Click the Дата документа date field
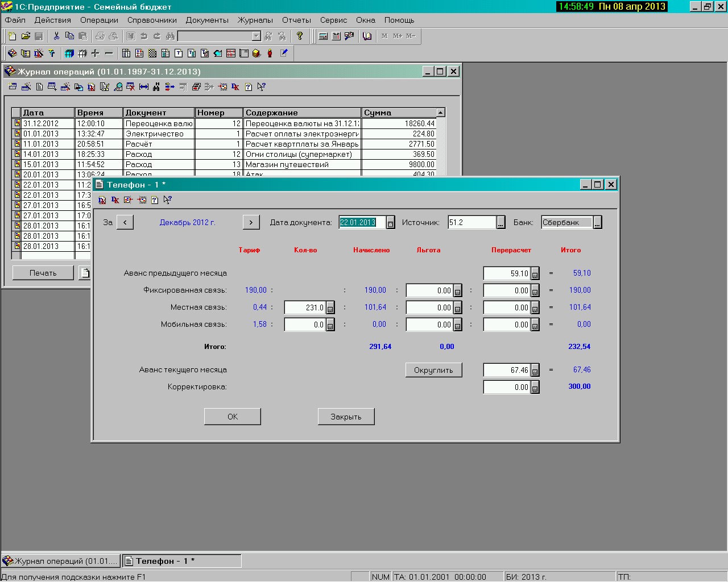Screen dimensions: 728x582 point(362,223)
